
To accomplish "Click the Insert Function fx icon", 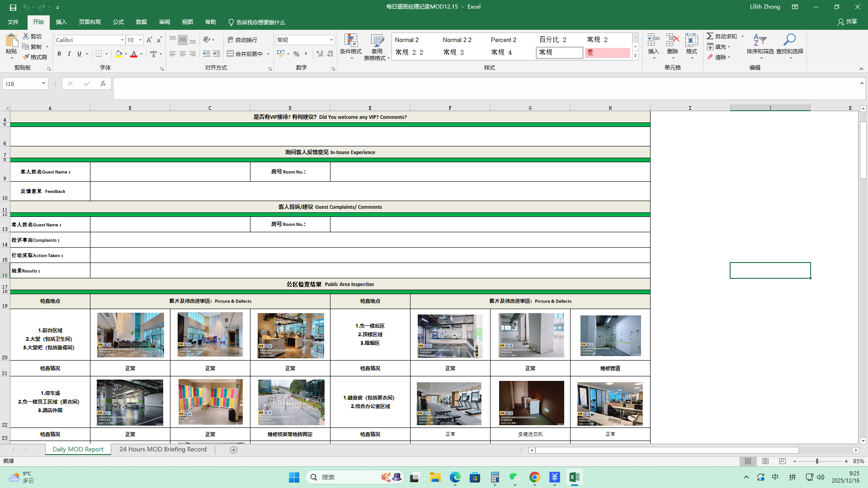I will (x=103, y=84).
